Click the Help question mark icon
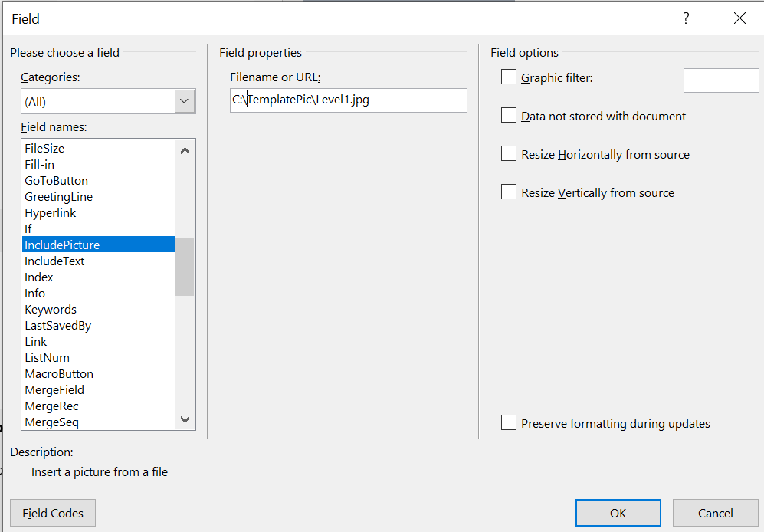 [x=686, y=18]
